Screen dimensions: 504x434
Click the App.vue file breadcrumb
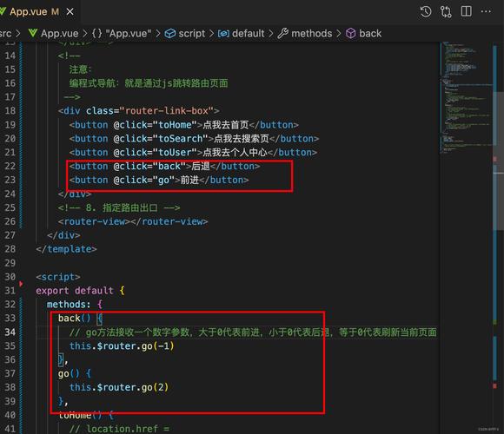59,33
